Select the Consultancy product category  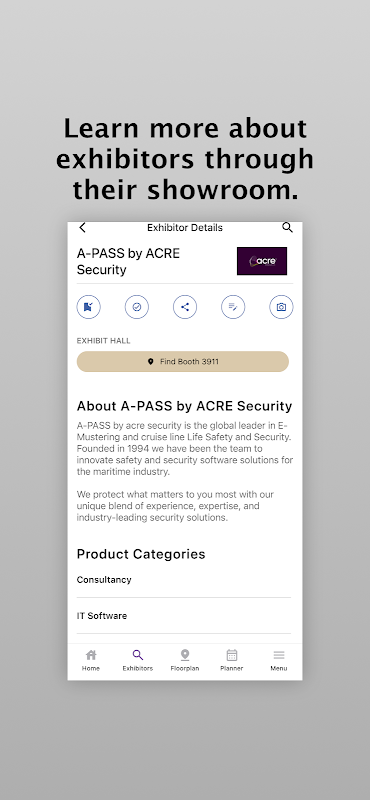click(x=184, y=580)
